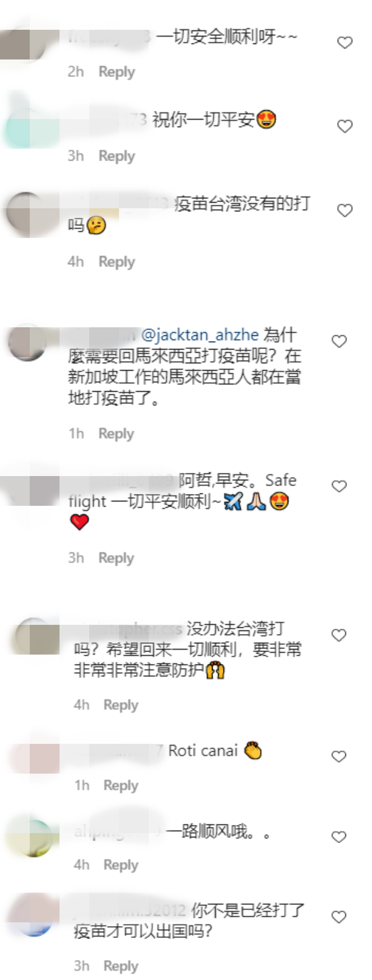This screenshot has height=980, width=372.
Task: Reply to the comment 一切安全顺利呀
Action: (117, 72)
